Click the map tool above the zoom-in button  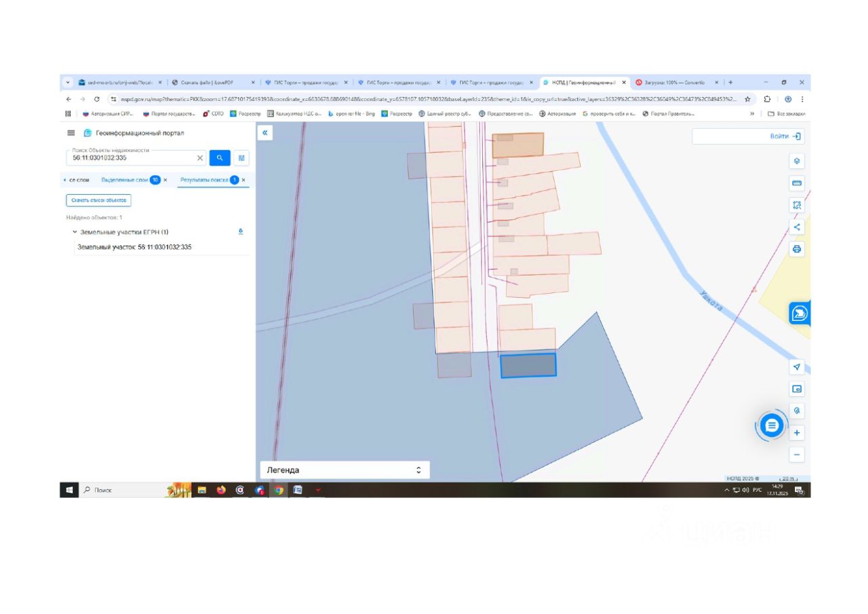pyautogui.click(x=797, y=410)
